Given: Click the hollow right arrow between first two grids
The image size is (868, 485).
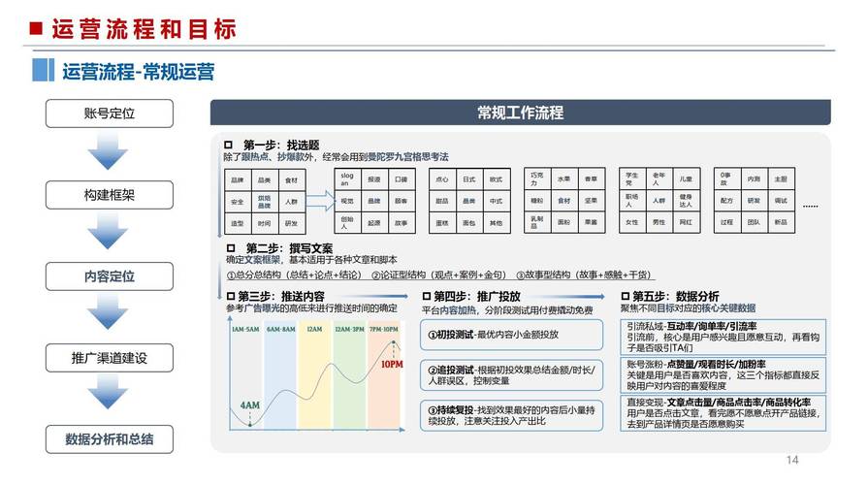Looking at the screenshot, I should [x=320, y=201].
